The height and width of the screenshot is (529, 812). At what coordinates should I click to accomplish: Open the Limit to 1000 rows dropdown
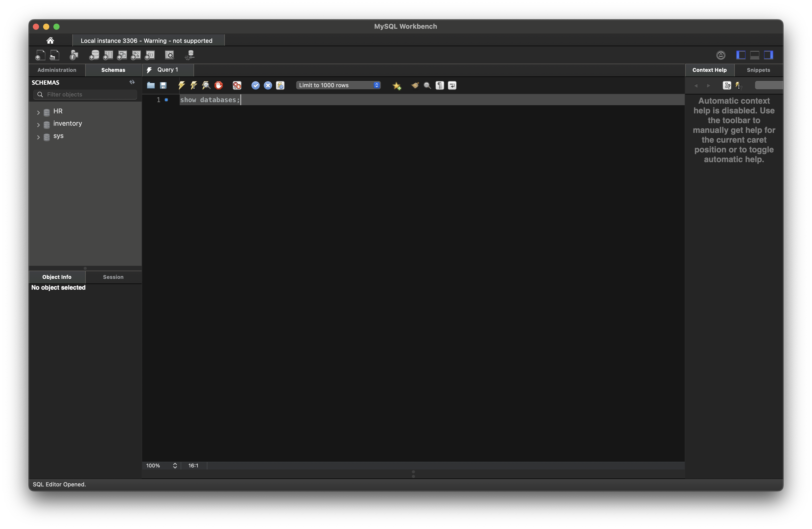tap(338, 85)
